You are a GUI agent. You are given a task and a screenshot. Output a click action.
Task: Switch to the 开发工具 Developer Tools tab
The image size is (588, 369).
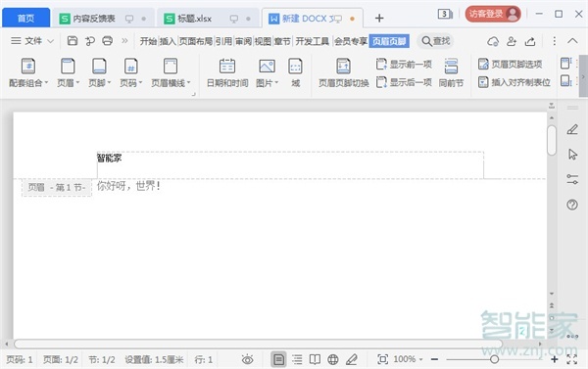pos(312,41)
